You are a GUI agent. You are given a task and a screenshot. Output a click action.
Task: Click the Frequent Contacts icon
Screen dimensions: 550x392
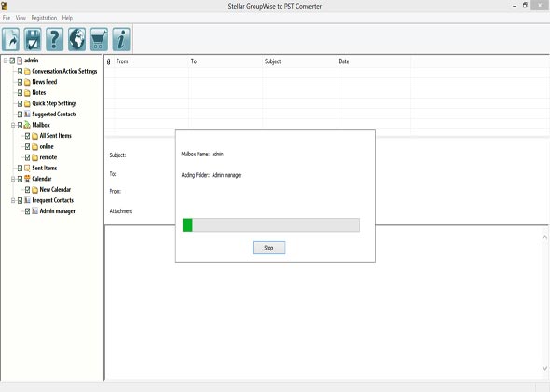pyautogui.click(x=27, y=200)
